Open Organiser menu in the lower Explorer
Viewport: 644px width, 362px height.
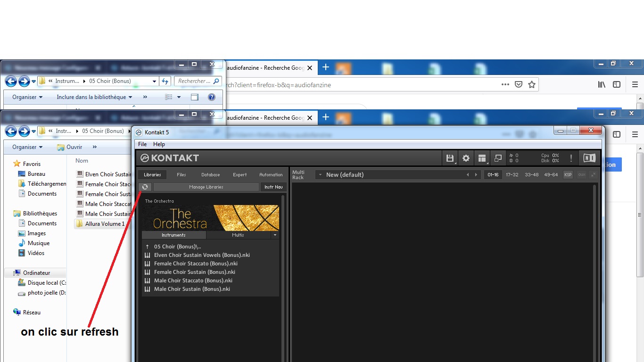click(x=27, y=147)
